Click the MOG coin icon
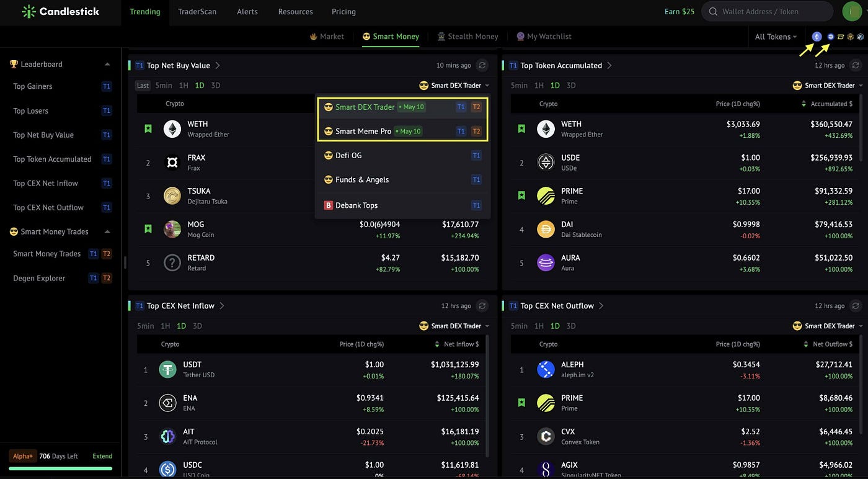 (172, 230)
